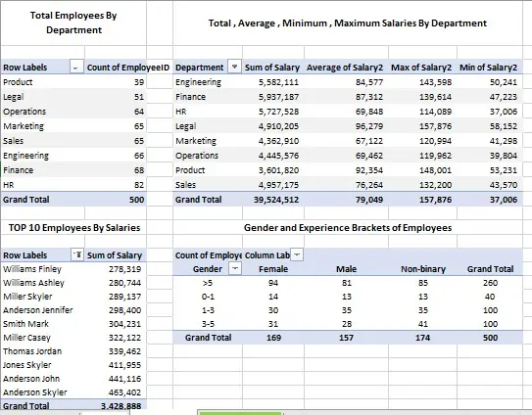Viewport: 532px width, 415px height.
Task: Select the salaries by department title cell
Action: point(348,23)
